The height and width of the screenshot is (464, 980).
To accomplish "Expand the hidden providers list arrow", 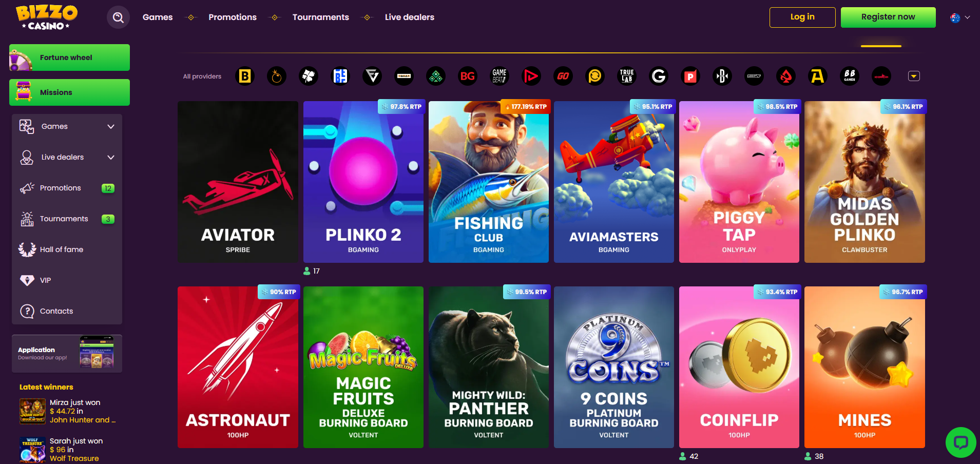I will click(x=914, y=76).
